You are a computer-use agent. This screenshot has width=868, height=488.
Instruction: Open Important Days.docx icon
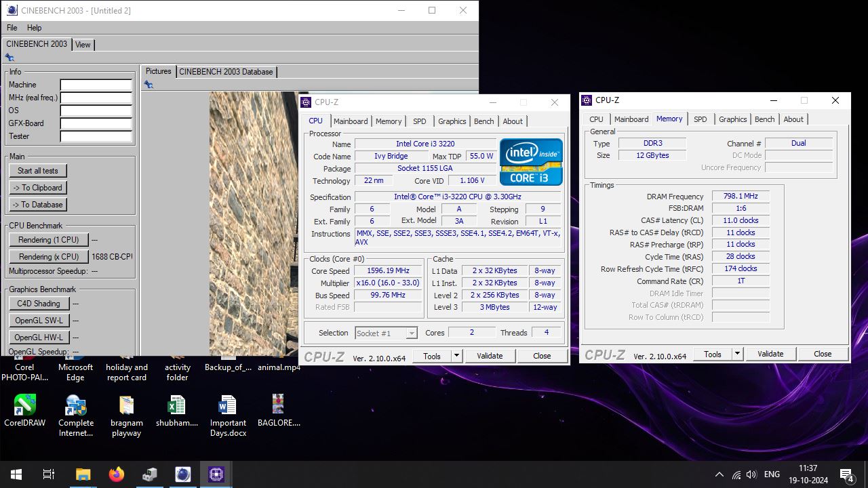(x=228, y=416)
